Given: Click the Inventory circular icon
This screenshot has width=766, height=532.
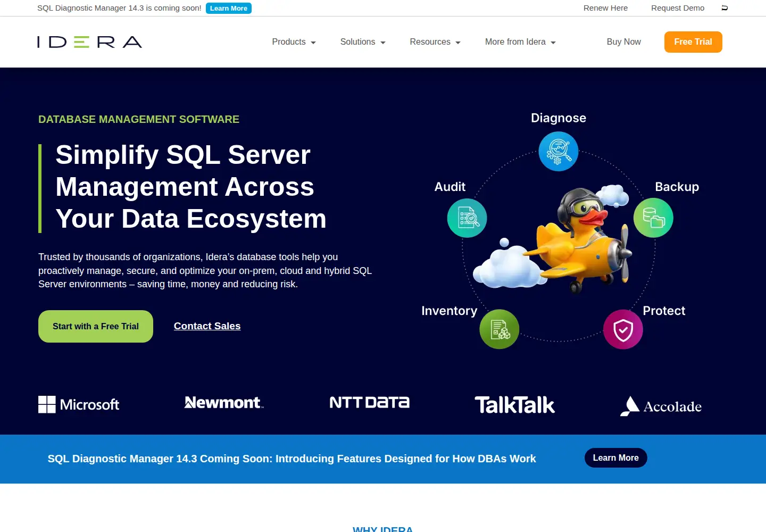Looking at the screenshot, I should click(x=499, y=329).
